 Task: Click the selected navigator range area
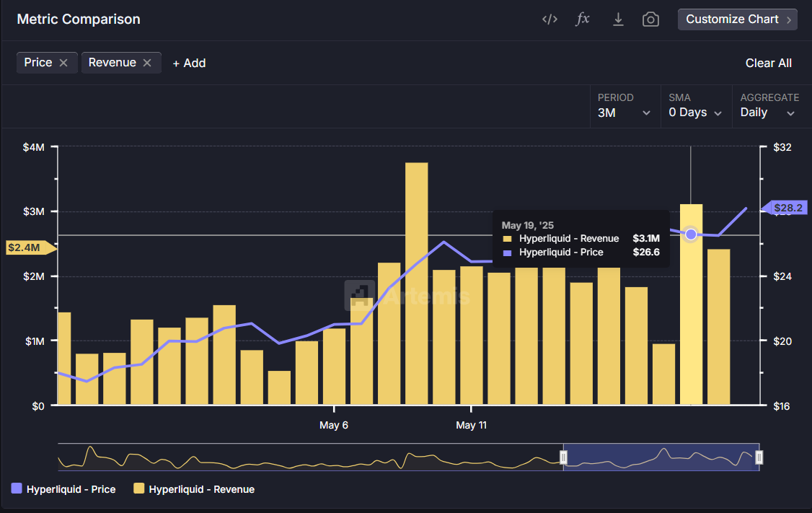(x=661, y=457)
